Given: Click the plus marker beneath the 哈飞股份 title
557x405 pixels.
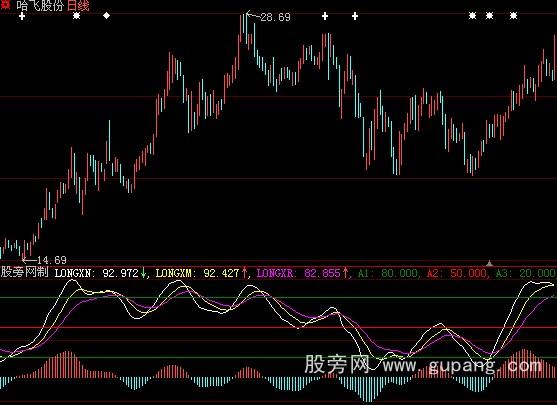Looking at the screenshot, I should (x=22, y=16).
